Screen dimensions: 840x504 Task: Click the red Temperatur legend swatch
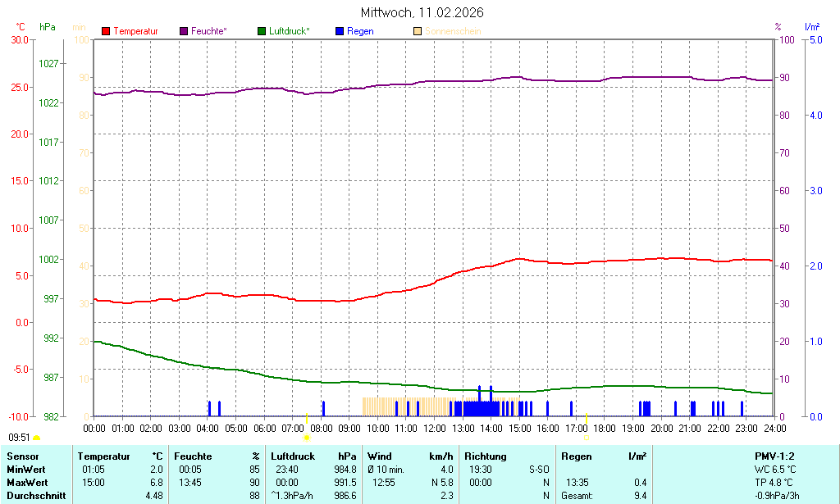tap(106, 31)
